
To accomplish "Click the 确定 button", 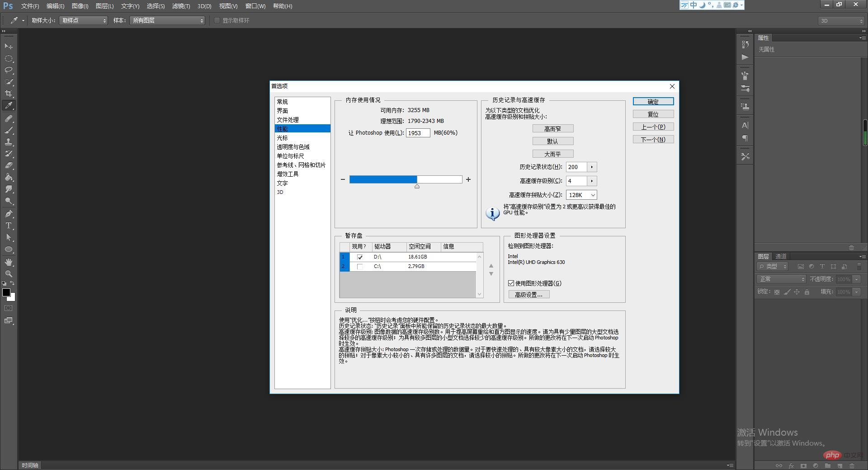I will click(x=653, y=102).
